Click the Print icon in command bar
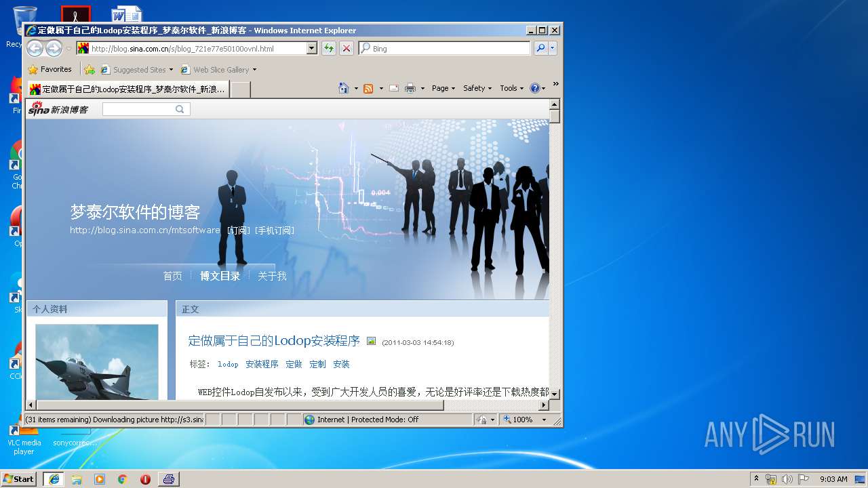868x488 pixels. (410, 88)
